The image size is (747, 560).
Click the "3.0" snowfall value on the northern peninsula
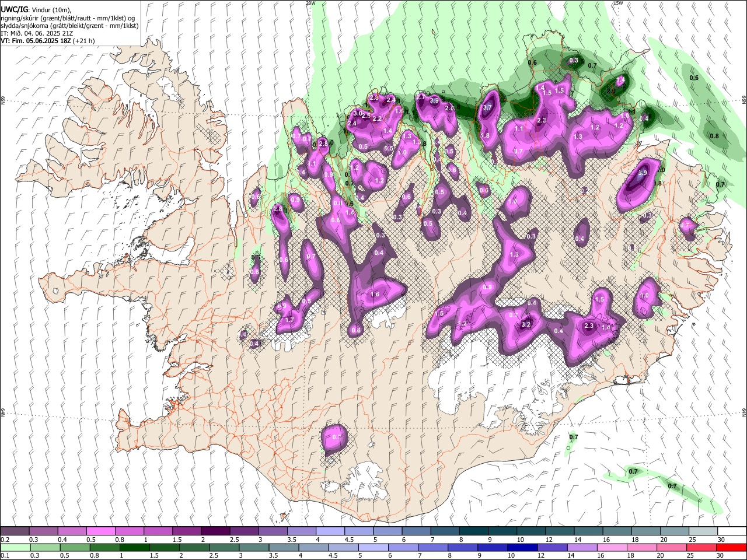(358, 113)
